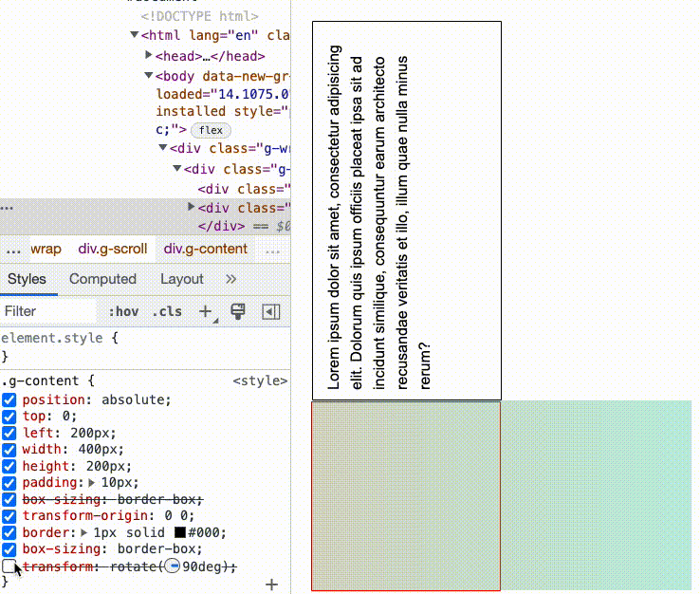Click the left breadcrumb overflow ellipsis
Viewport: 700px width, 594px height.
(x=13, y=250)
